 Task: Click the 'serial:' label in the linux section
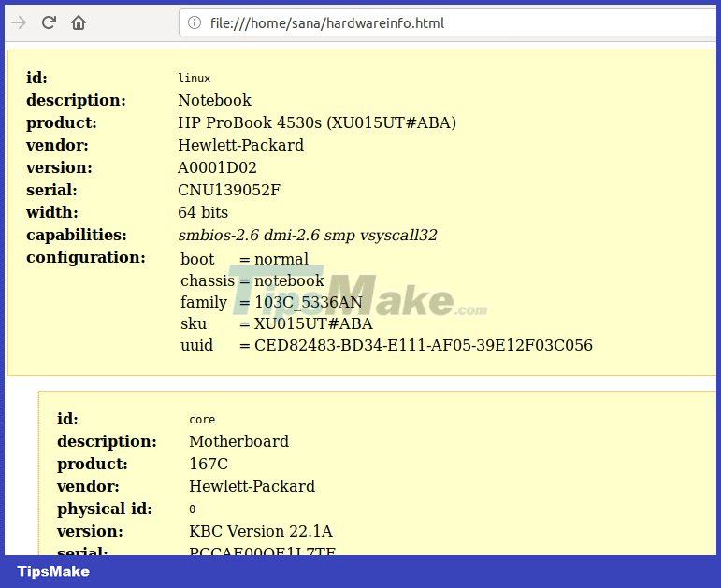pos(51,191)
